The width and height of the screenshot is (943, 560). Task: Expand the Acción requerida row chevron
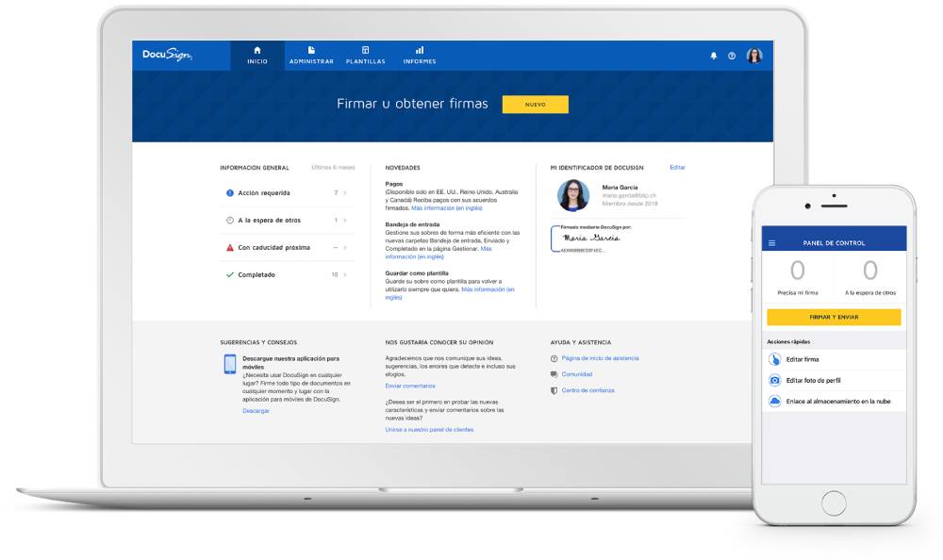(x=344, y=192)
